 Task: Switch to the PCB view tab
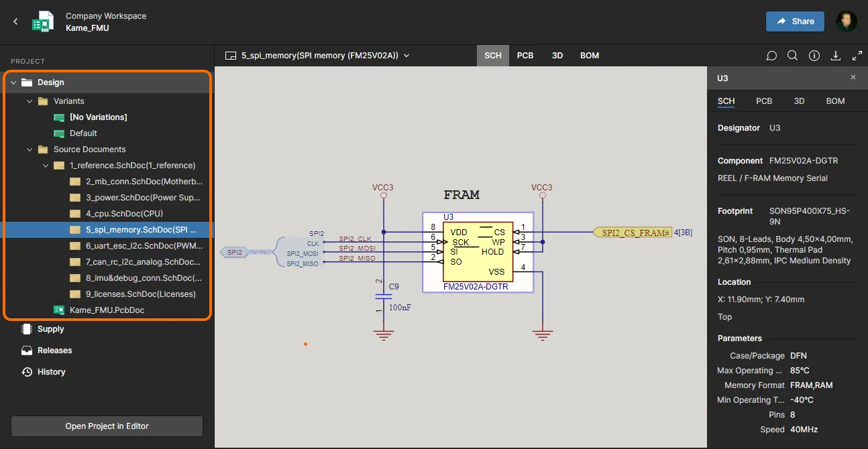click(525, 56)
